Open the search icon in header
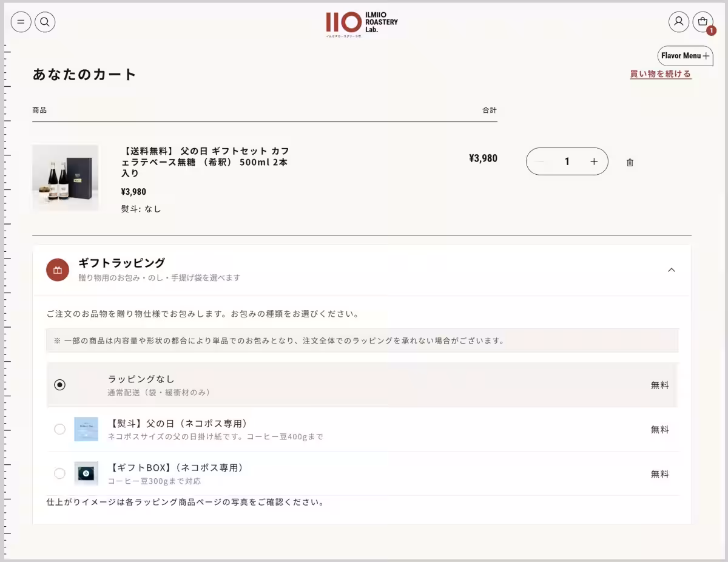 pyautogui.click(x=45, y=22)
